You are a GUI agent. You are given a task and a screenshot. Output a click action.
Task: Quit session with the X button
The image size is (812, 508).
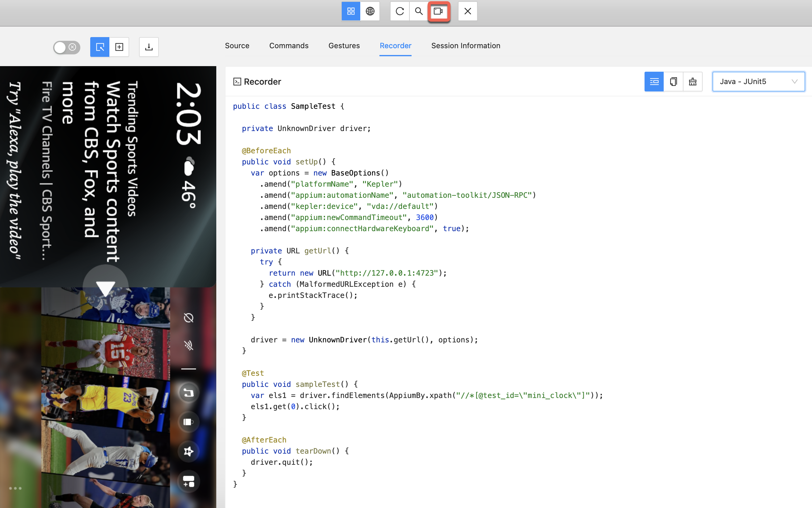[x=467, y=11]
